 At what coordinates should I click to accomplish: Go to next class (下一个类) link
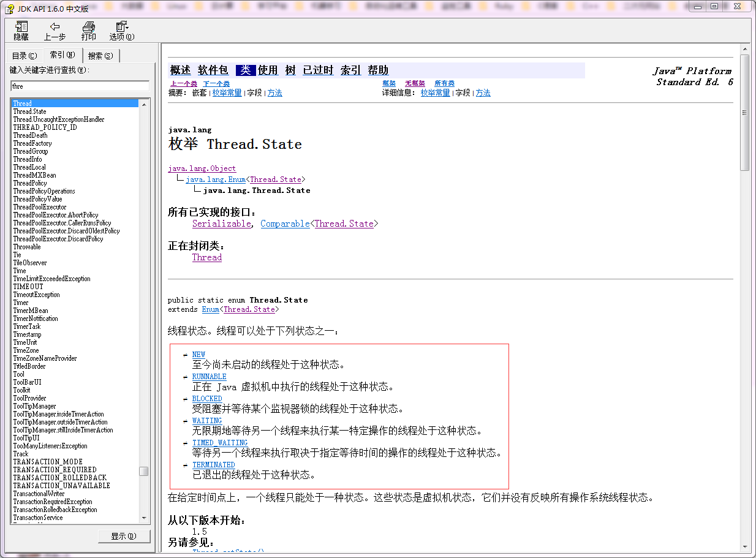[216, 83]
